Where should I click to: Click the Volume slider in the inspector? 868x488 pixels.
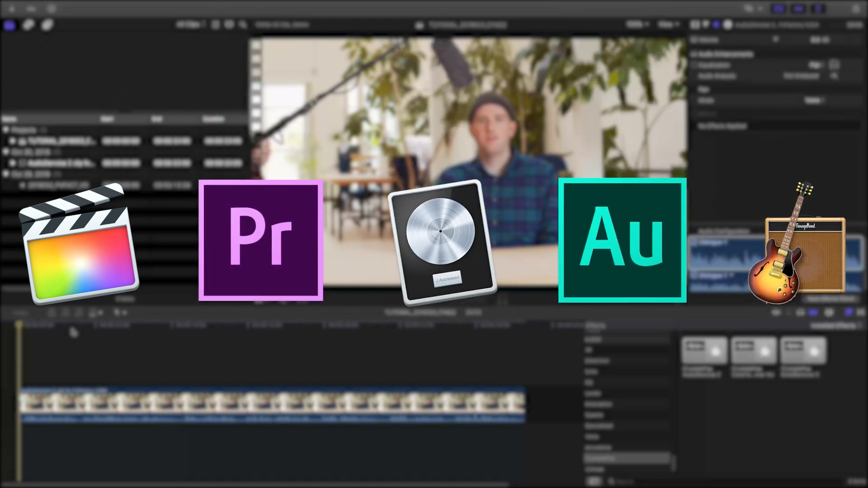coord(776,40)
